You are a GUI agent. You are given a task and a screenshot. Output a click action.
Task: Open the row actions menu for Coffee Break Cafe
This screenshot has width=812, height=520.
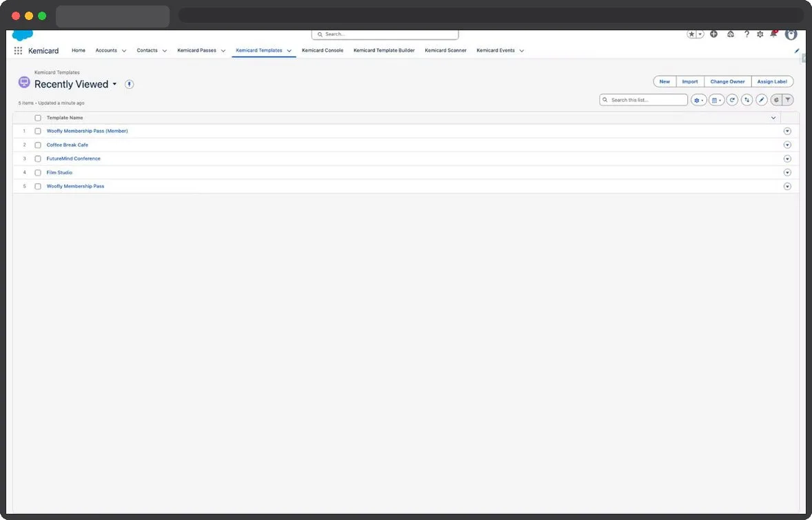pyautogui.click(x=787, y=145)
